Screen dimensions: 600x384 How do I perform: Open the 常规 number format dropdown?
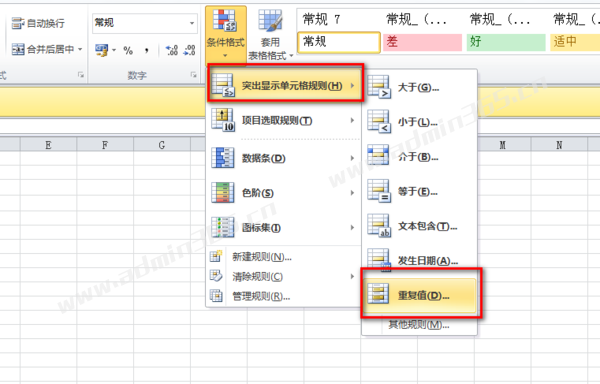[x=192, y=23]
